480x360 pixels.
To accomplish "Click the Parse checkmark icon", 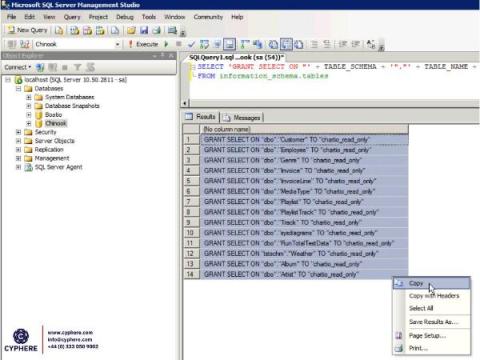I will point(191,44).
